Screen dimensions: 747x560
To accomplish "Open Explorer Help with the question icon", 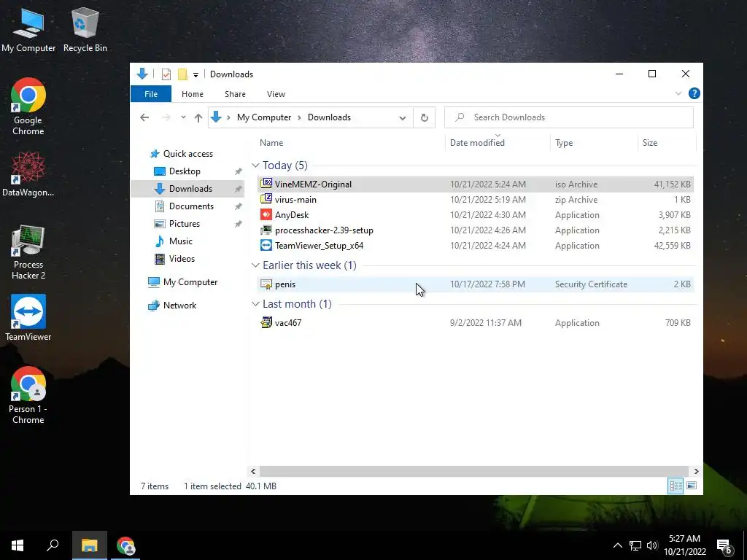I will point(694,93).
